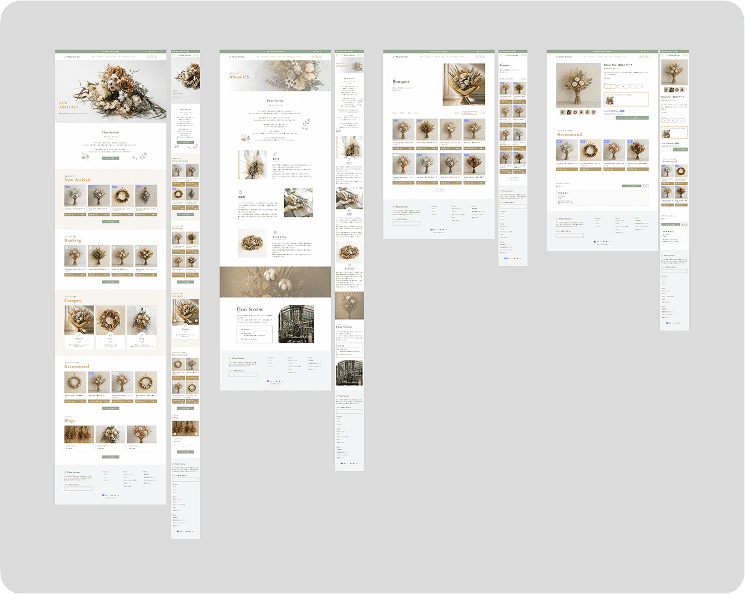
Task: Select the Category heading on desktop home mockup
Action: point(73,301)
